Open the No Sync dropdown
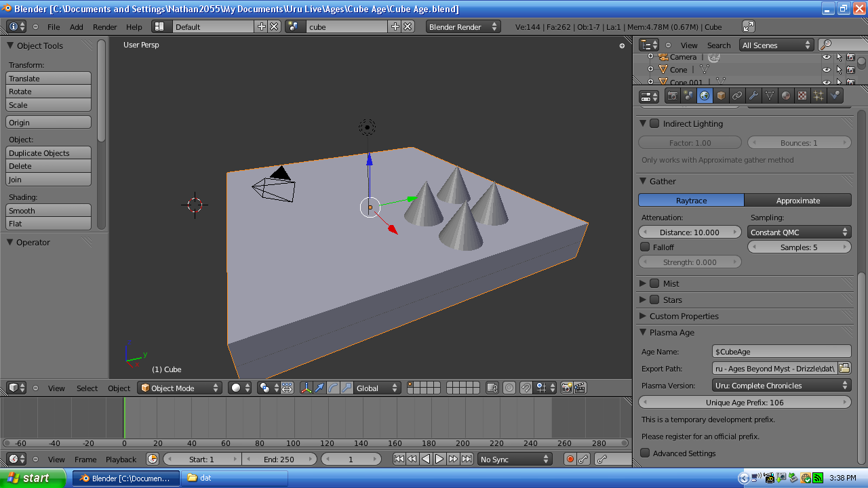The height and width of the screenshot is (488, 868). [x=515, y=459]
